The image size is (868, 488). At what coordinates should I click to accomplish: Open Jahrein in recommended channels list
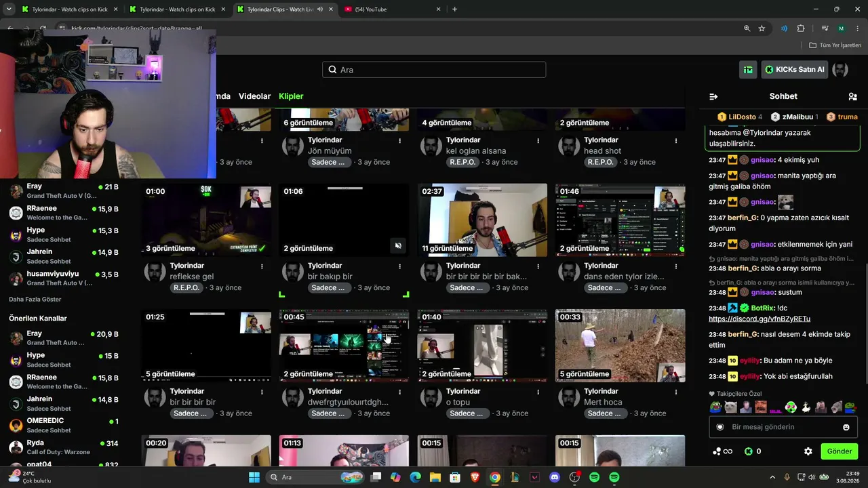click(x=64, y=404)
